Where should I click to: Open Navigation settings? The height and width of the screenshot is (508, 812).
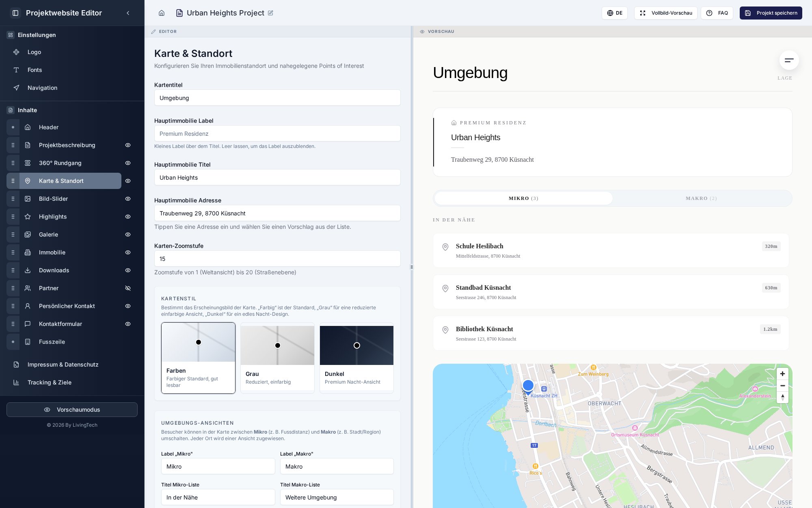coord(72,88)
